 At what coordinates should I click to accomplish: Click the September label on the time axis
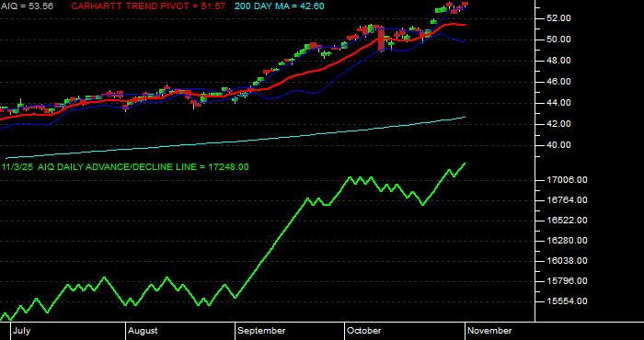(261, 331)
